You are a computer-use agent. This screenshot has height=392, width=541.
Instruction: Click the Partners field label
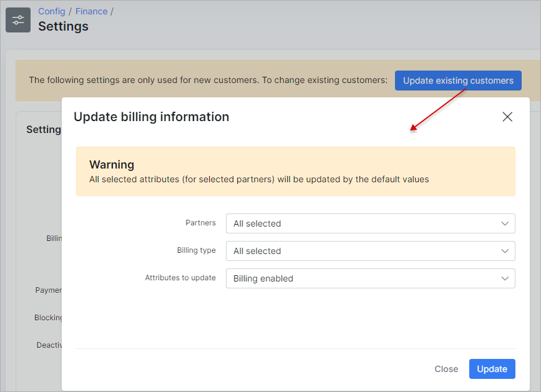tap(200, 223)
